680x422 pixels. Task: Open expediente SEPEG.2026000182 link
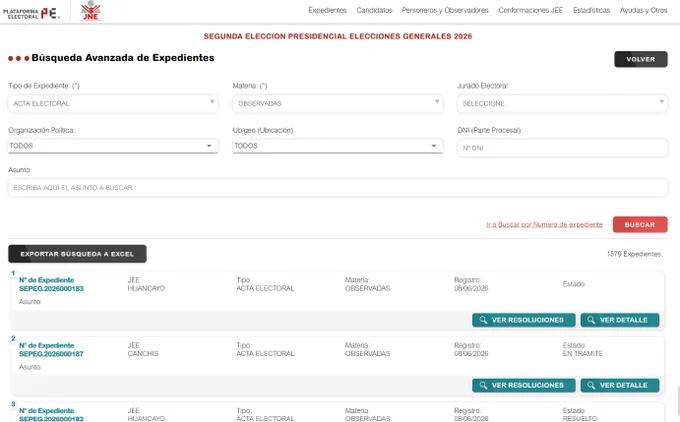tap(51, 419)
